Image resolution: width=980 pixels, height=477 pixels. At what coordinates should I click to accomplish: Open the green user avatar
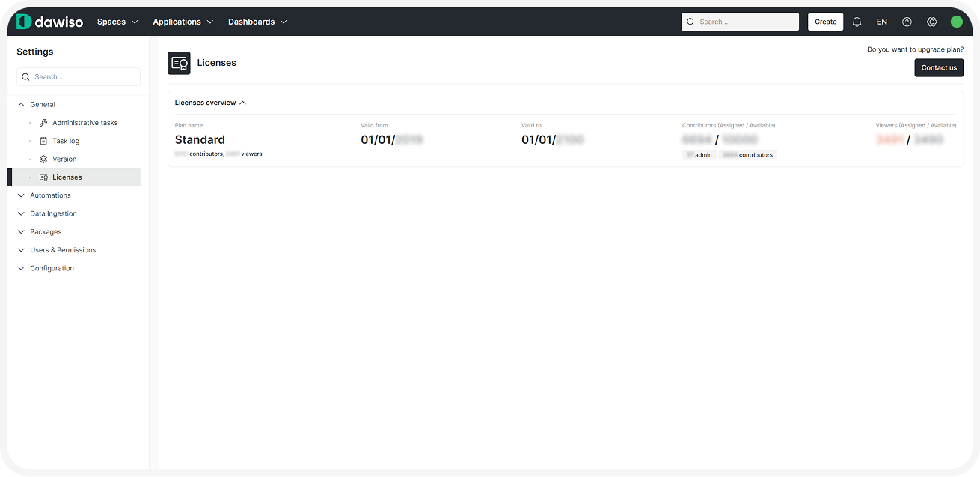point(956,22)
